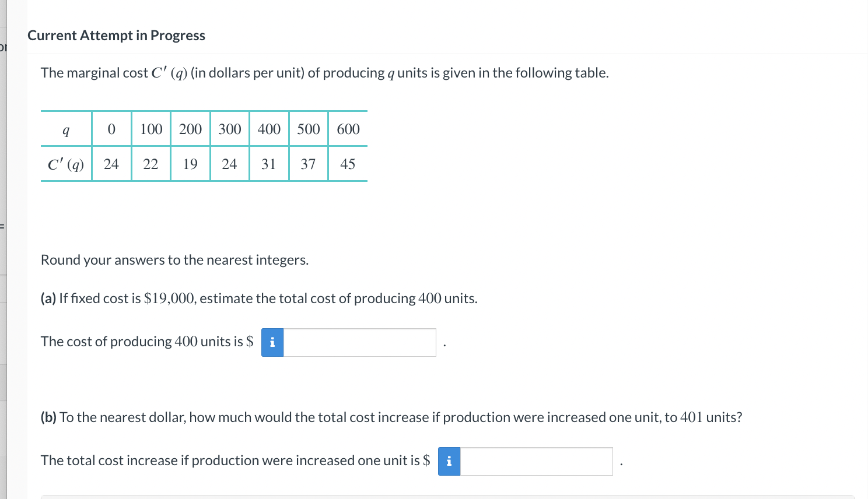
Task: Click the cell with marginal cost 31
Action: pos(269,164)
